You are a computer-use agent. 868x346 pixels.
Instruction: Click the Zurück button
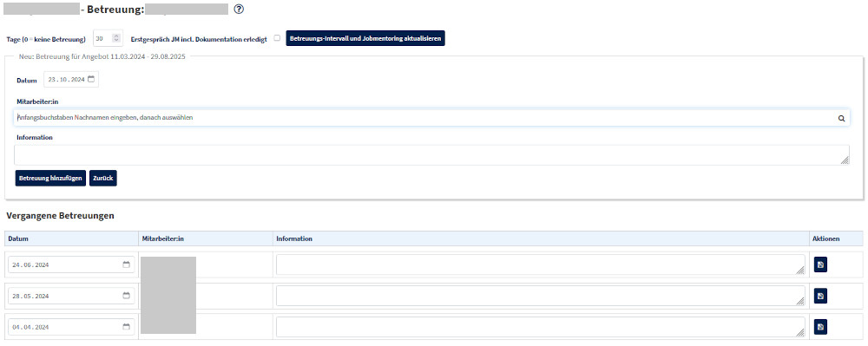coord(103,179)
